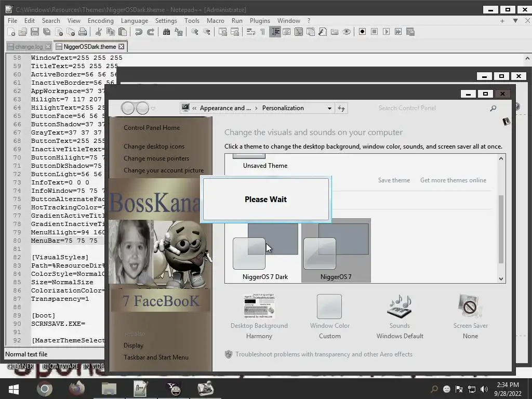Screen dimensions: 532x399
Task: Toggle Word Wrap in the toolbar
Action: [x=250, y=32]
